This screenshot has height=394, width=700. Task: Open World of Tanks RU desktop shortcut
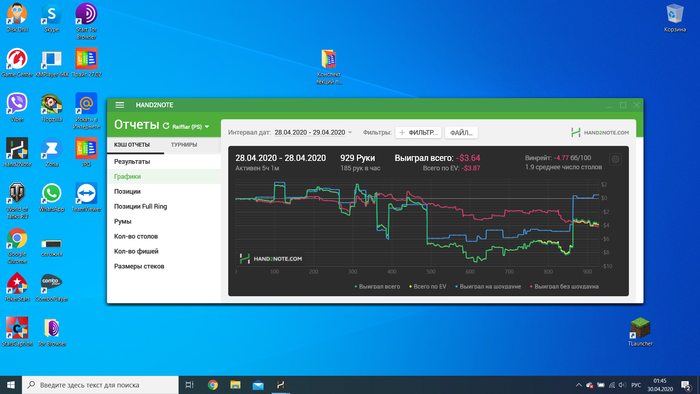(x=17, y=200)
